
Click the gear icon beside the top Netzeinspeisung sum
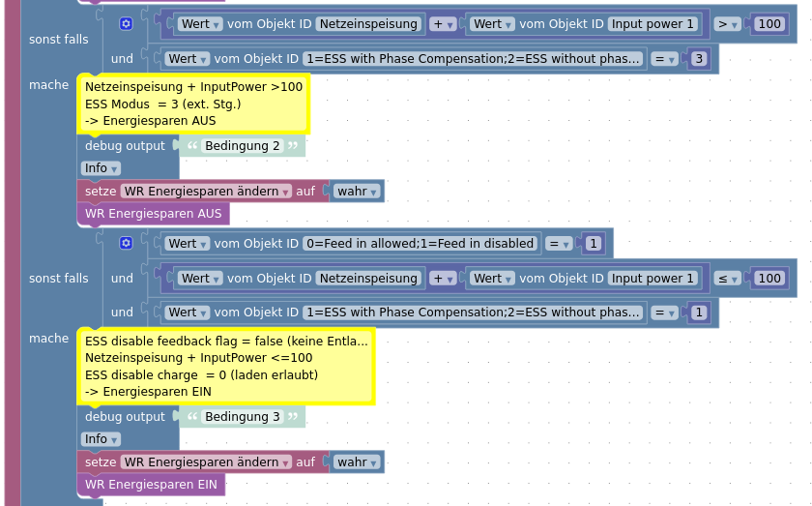click(x=126, y=23)
